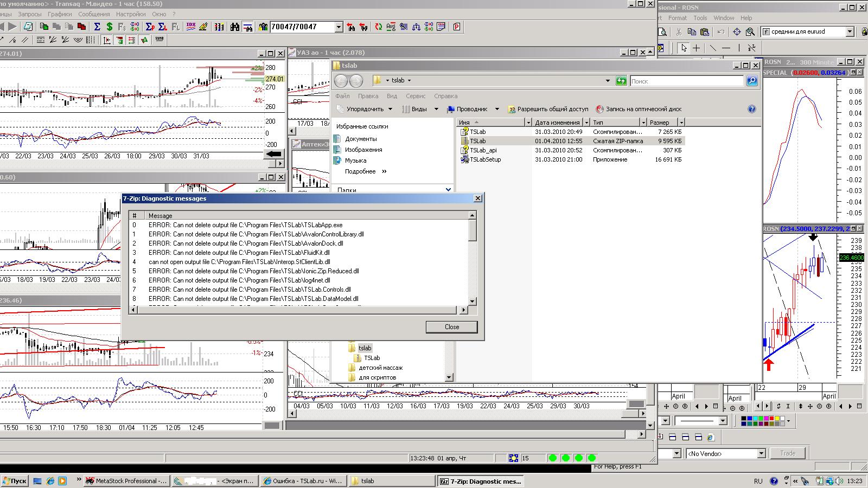868x488 pixels.
Task: Click the Подробнее link in favorites panel
Action: 360,171
